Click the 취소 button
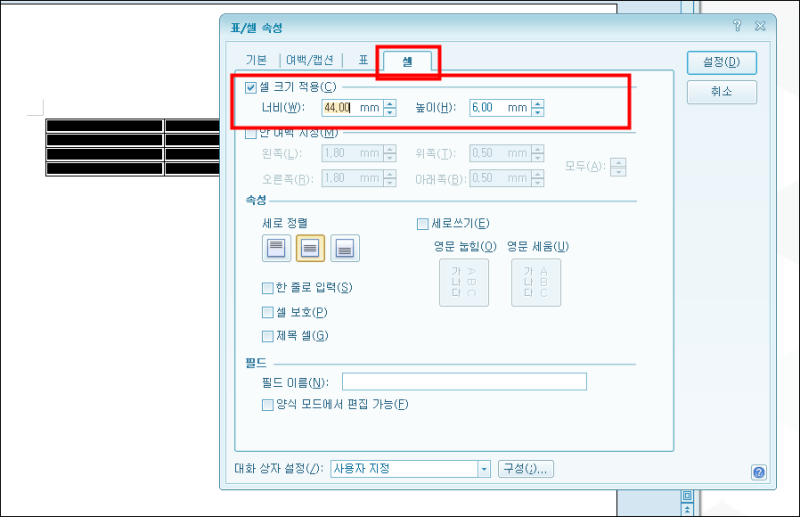This screenshot has height=517, width=800. pos(721,92)
